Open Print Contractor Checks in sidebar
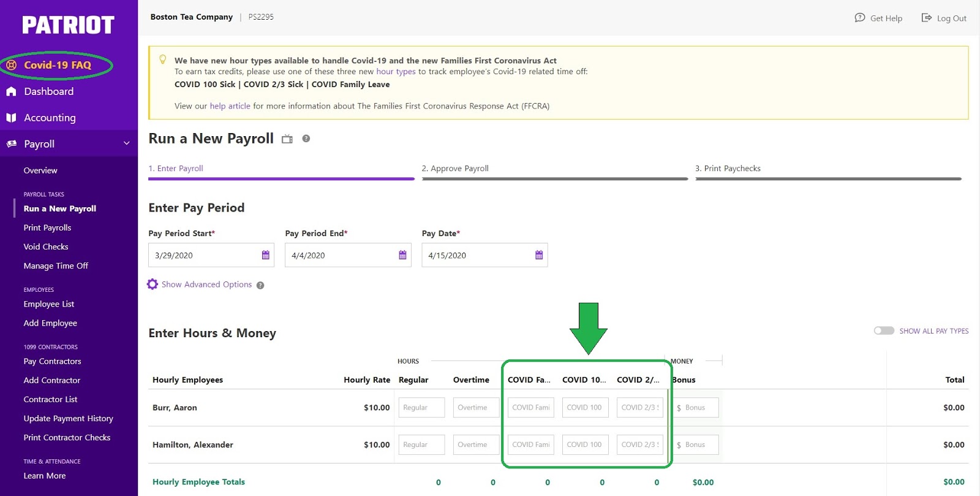The image size is (980, 496). 67,437
